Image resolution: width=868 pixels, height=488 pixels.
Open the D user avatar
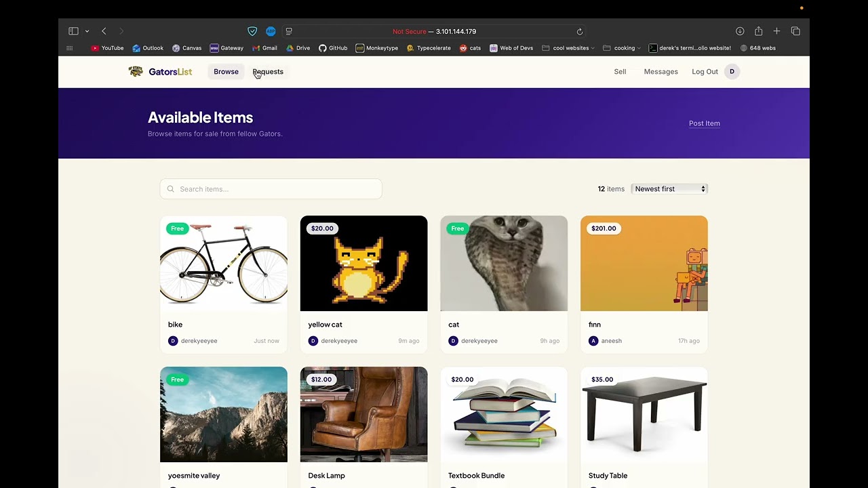point(732,72)
